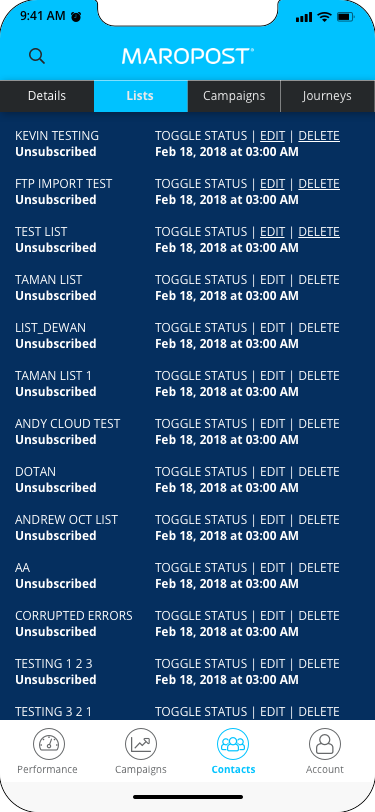Toggle status for KEVIN TESTING list
The height and width of the screenshot is (812, 375).
201,136
